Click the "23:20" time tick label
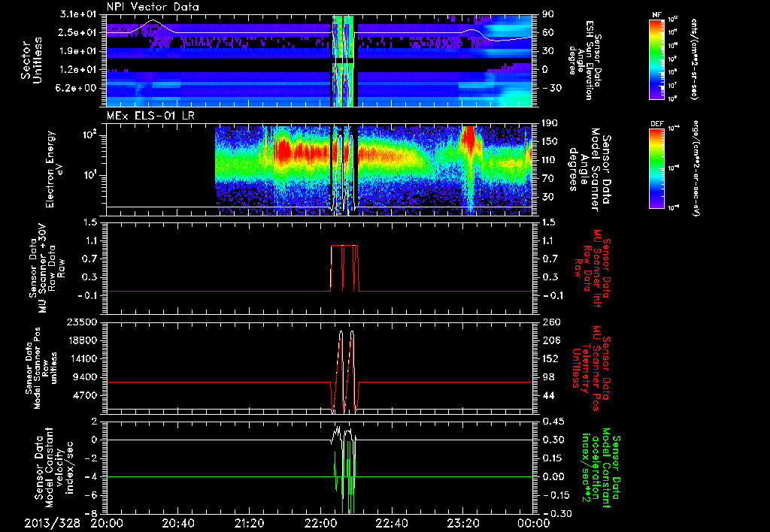770x532 pixels. (464, 523)
